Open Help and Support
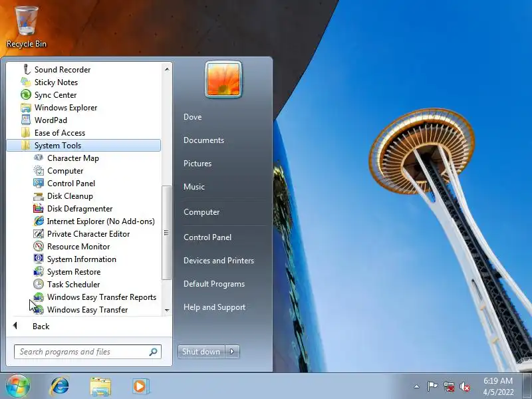Viewport: 532px width, 399px height. (214, 307)
